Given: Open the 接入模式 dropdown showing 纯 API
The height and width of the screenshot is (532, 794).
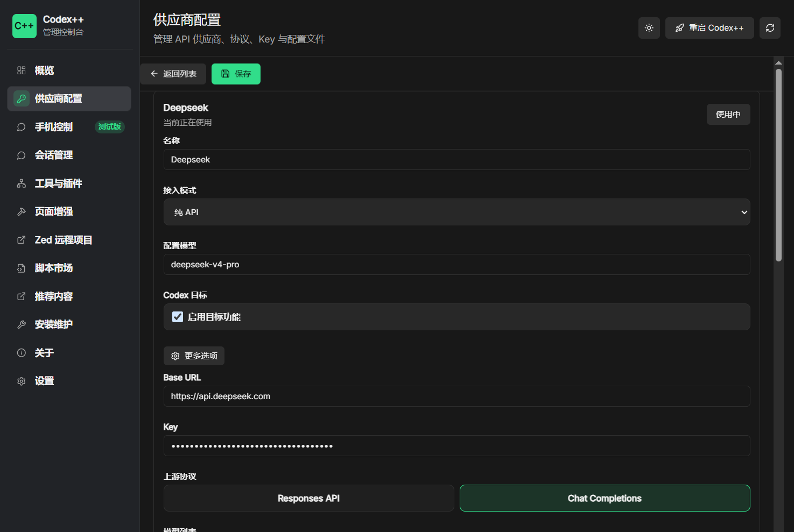Looking at the screenshot, I should tap(457, 212).
